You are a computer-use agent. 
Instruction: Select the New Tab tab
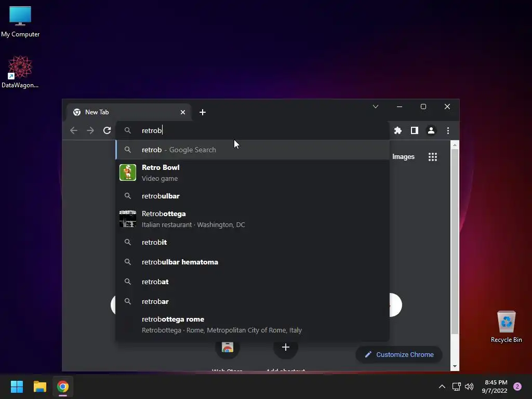[x=129, y=112]
